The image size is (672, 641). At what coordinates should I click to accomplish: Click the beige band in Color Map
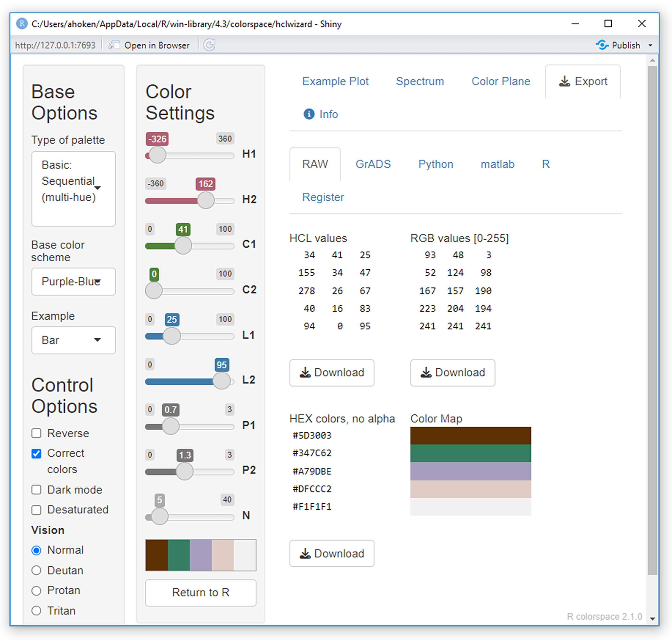pyautogui.click(x=471, y=489)
